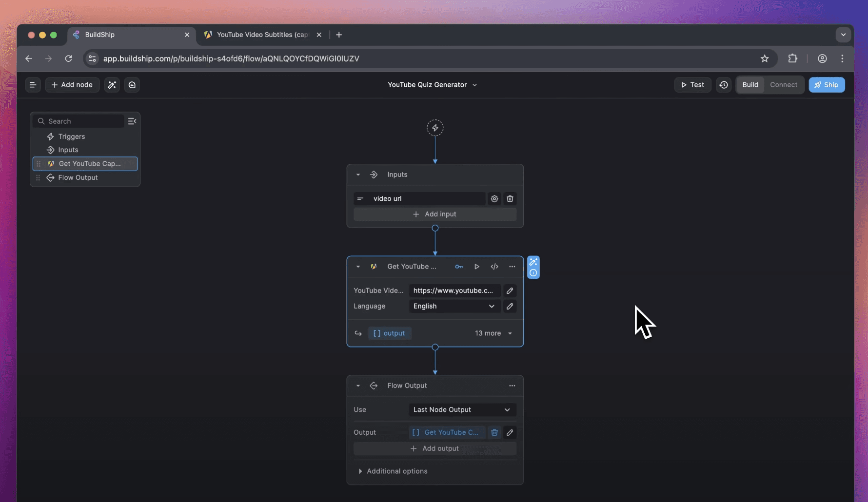
Task: Select Triggers in the sidebar outline
Action: pyautogui.click(x=85, y=136)
